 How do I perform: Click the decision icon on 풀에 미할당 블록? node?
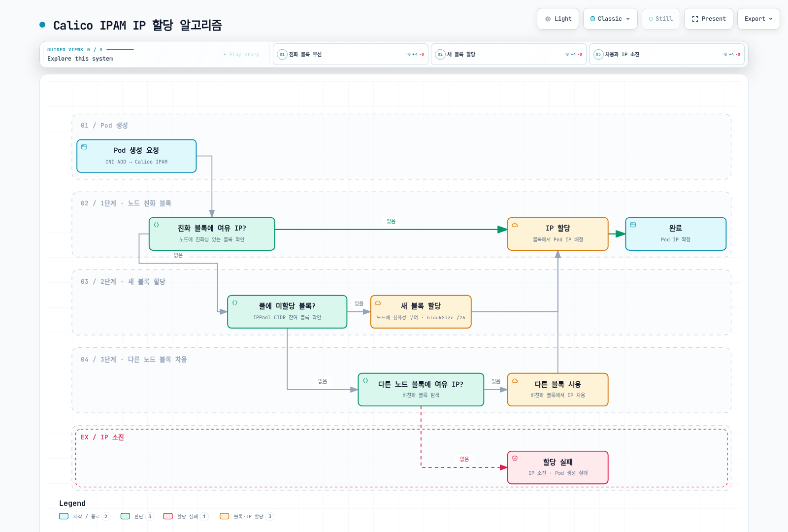pos(235,302)
